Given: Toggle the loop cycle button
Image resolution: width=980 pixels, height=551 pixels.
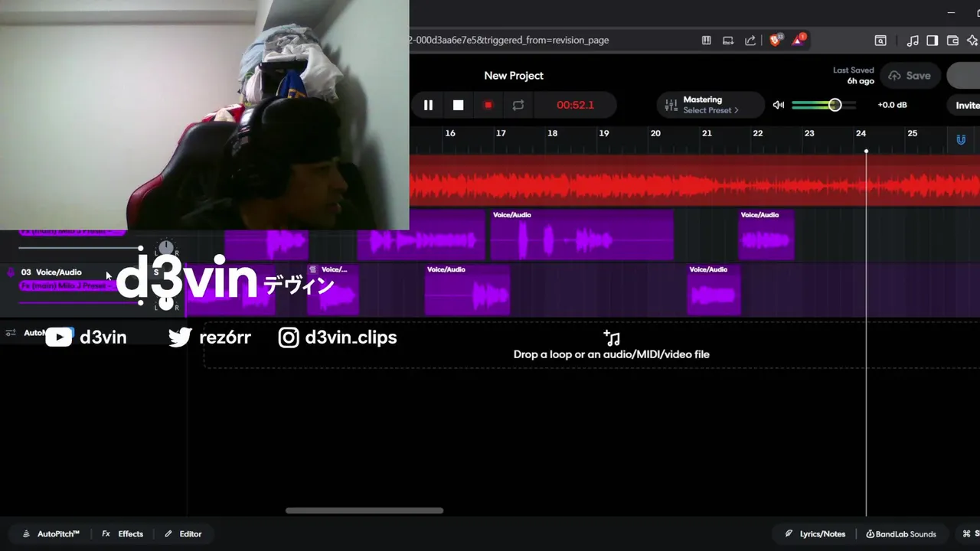Looking at the screenshot, I should pyautogui.click(x=518, y=105).
